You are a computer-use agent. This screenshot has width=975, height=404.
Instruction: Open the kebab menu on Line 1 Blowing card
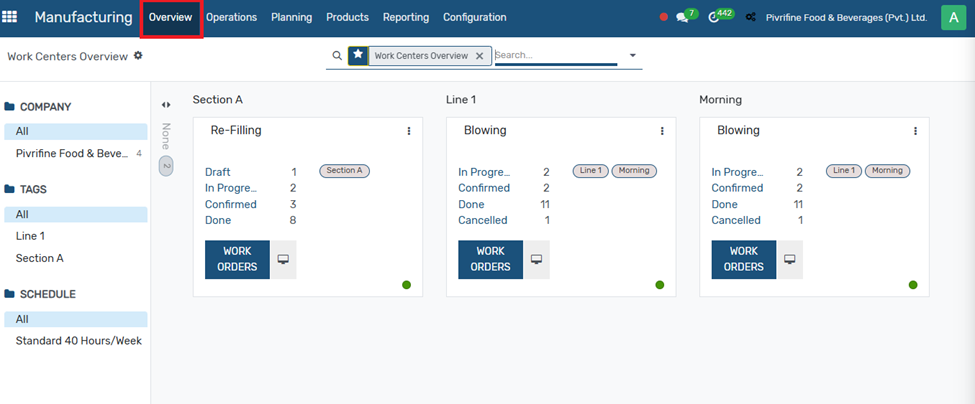662,131
